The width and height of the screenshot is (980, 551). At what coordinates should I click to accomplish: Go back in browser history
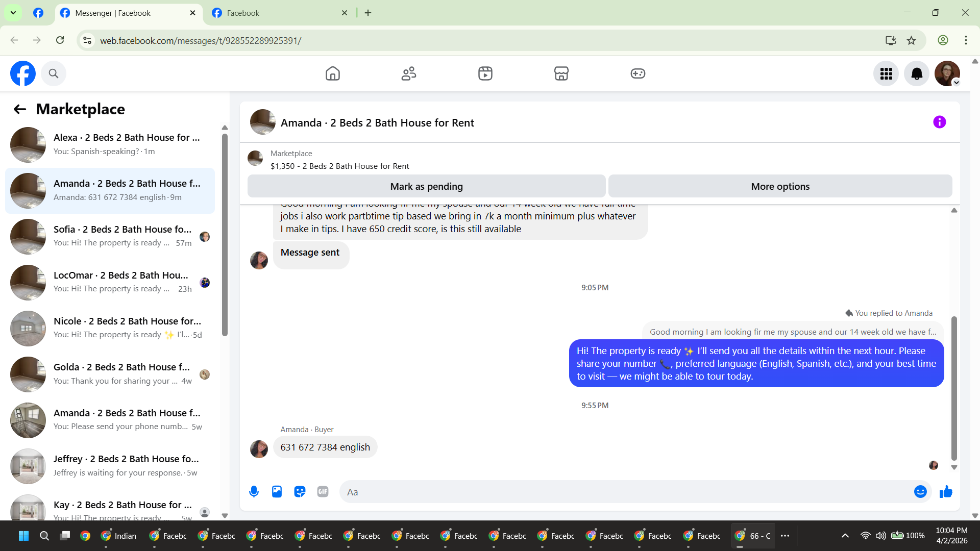pyautogui.click(x=14, y=40)
